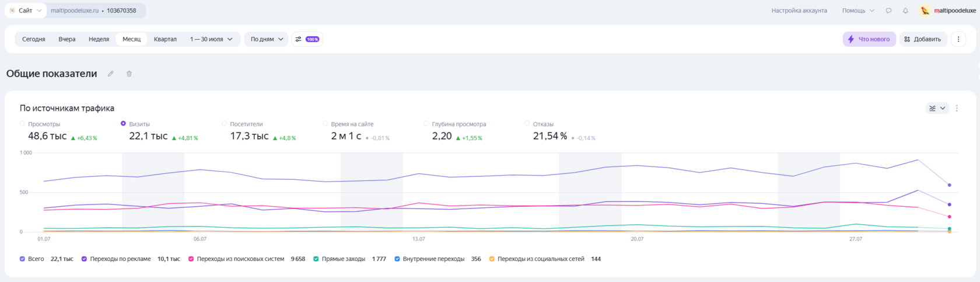Toggle the Прямые заходы green legend swatch
The width and height of the screenshot is (980, 282).
click(316, 259)
